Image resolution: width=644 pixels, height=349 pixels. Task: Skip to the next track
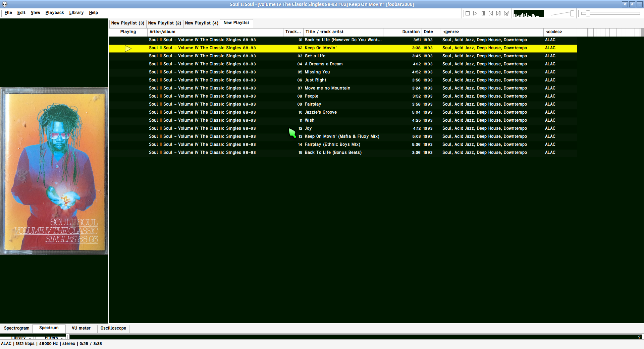click(x=498, y=13)
